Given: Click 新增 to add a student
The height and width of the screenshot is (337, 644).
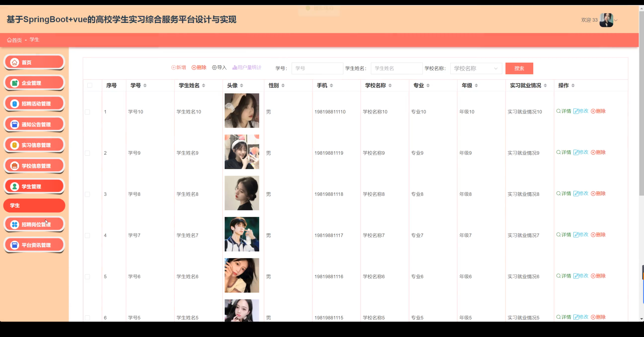Looking at the screenshot, I should 179,67.
